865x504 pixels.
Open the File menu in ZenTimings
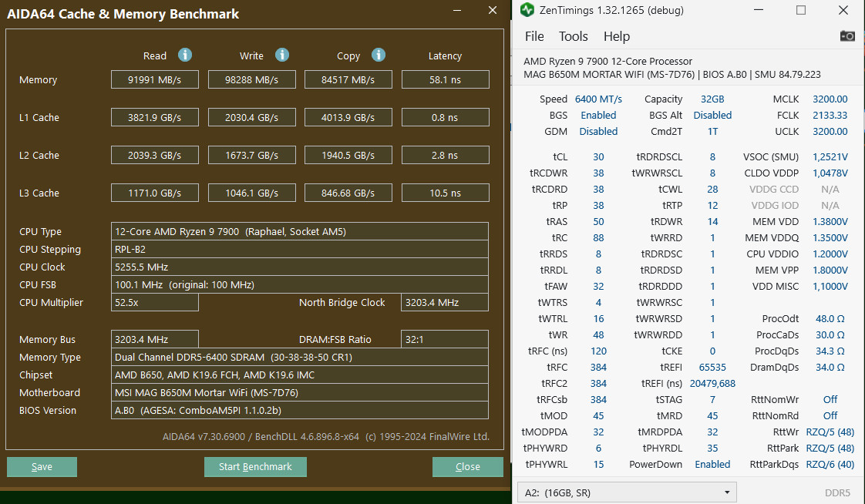(x=534, y=36)
